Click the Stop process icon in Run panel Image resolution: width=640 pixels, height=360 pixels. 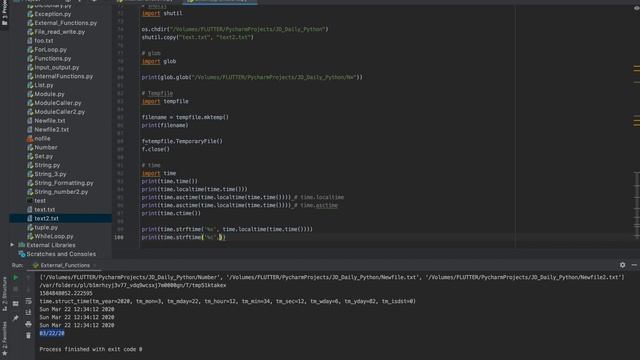(x=16, y=289)
